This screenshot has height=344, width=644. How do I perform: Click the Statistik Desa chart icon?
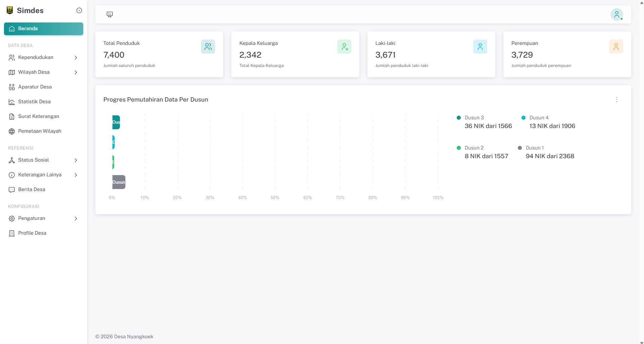(12, 102)
